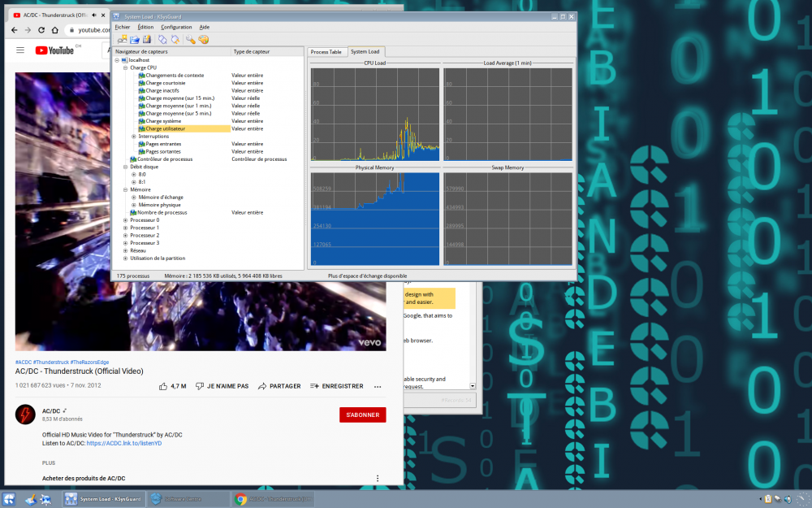The image size is (812, 508).
Task: Click the CPU Load graph
Action: (375, 115)
